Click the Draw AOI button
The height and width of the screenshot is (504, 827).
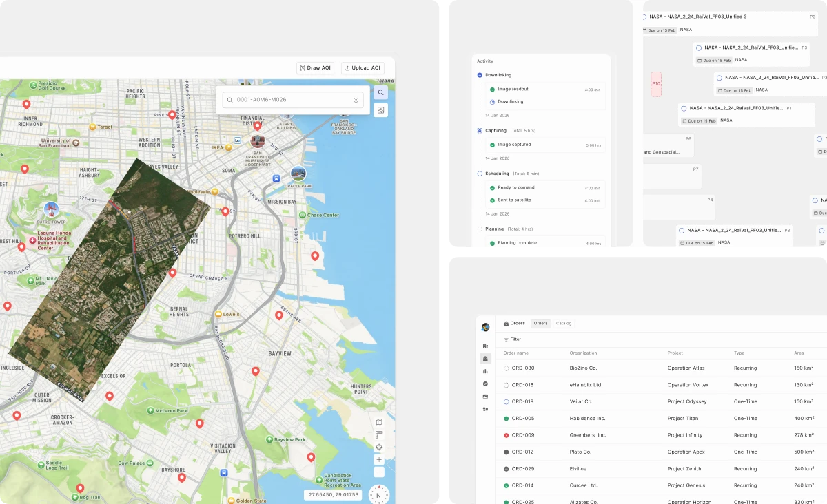point(315,68)
